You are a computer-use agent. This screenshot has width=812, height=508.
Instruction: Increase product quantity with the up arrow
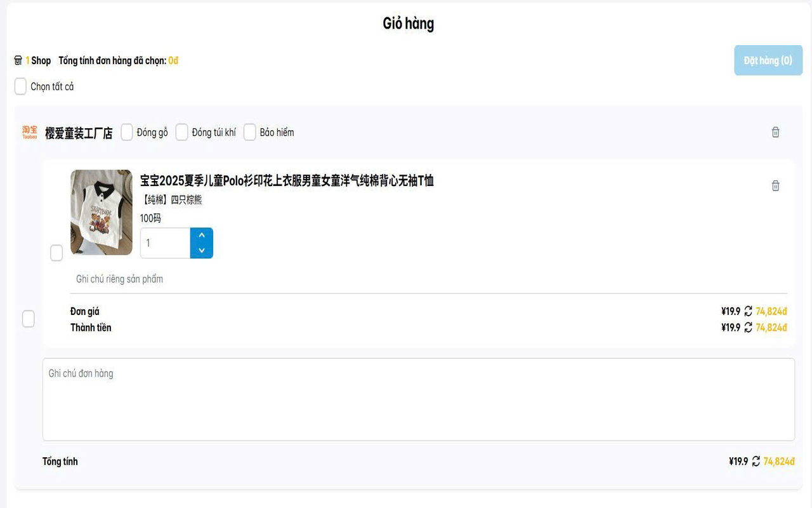(201, 236)
